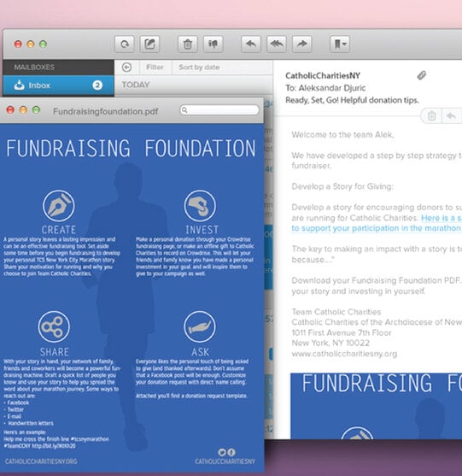Click the back arrow circle icon
This screenshot has width=462, height=476.
point(126,68)
